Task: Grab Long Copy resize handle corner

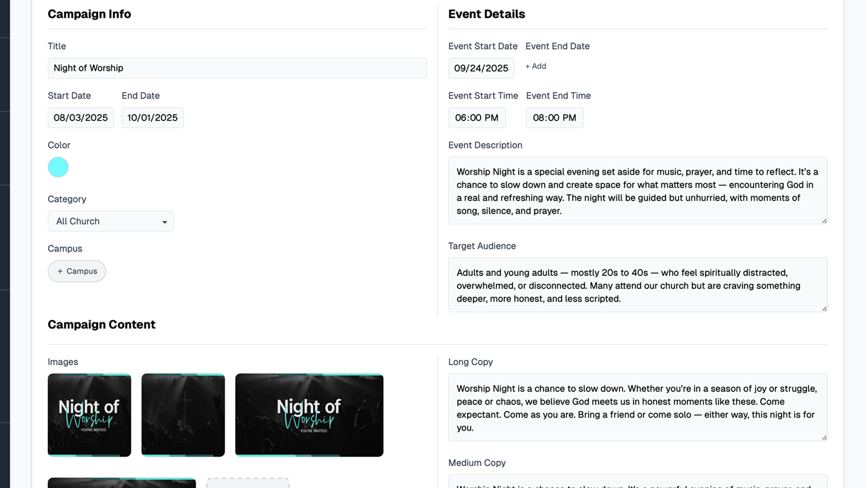Action: (x=824, y=438)
